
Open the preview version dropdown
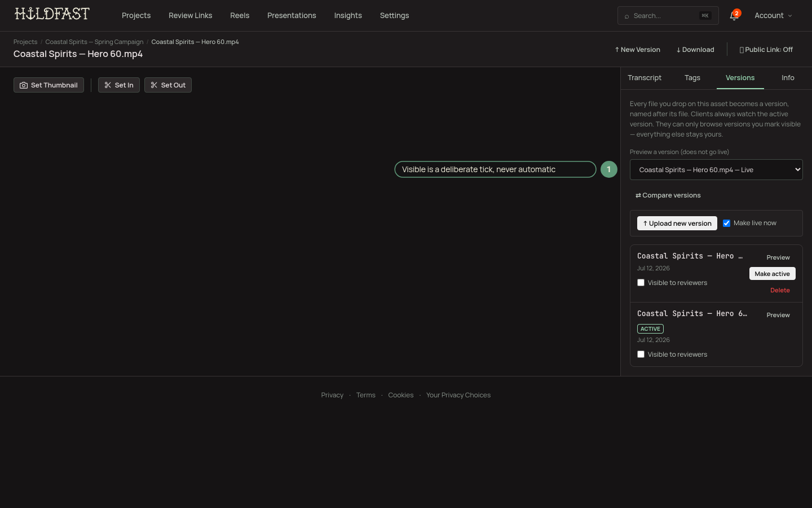click(x=716, y=170)
